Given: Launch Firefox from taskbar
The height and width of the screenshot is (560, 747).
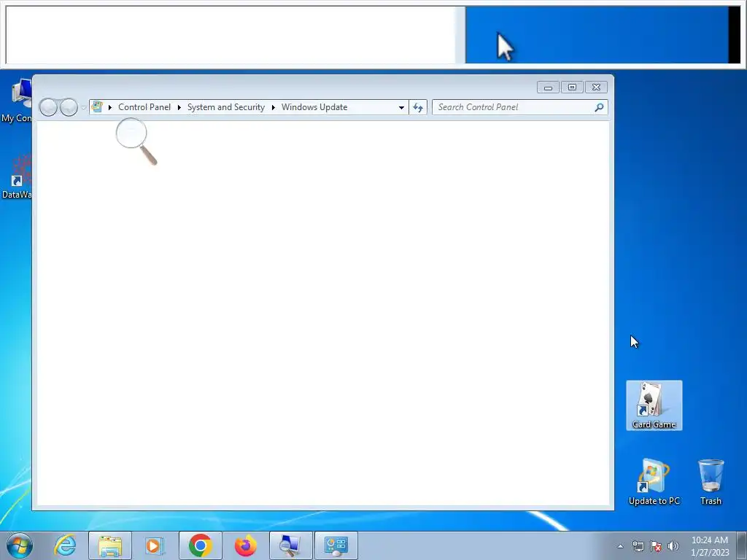Looking at the screenshot, I should [x=246, y=545].
